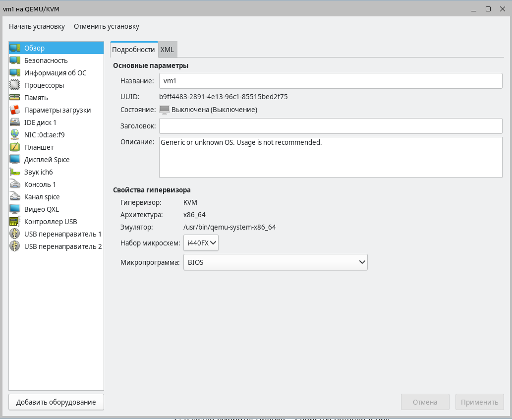Viewport: 512px width, 420px height.
Task: Select the Memory RAM icon
Action: tap(15, 98)
